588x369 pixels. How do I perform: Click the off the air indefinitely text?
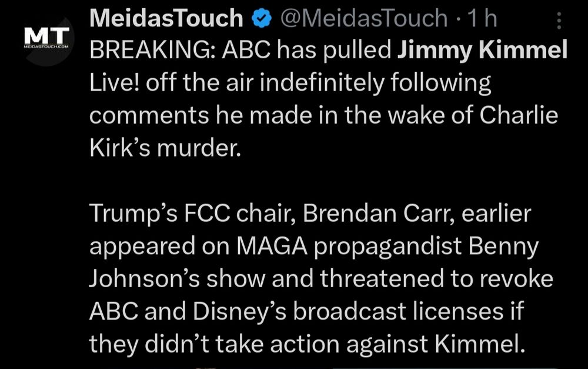265,82
